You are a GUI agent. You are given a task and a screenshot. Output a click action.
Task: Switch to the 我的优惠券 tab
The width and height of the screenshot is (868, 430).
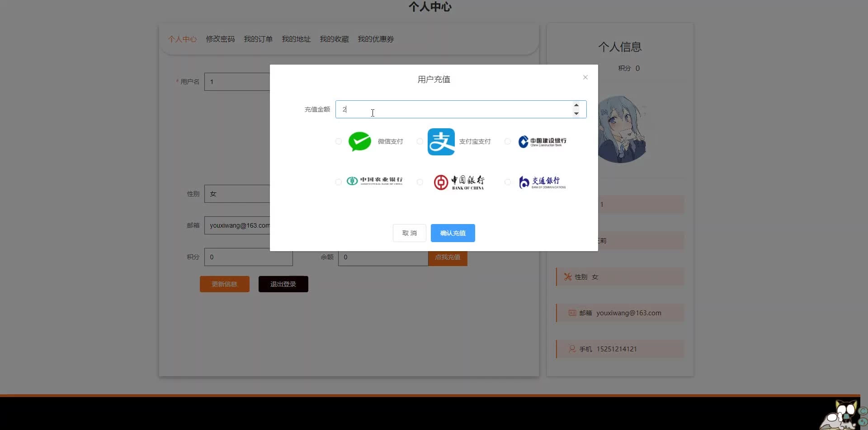coord(376,39)
